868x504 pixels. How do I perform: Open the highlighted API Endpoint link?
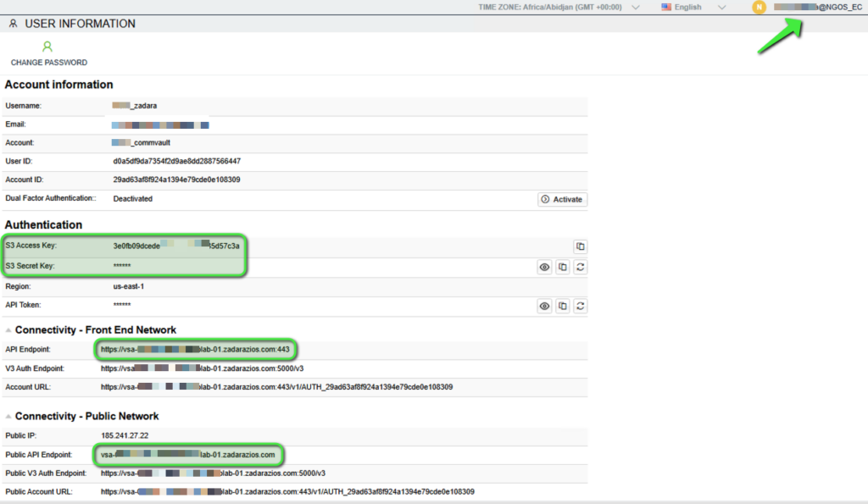coord(195,349)
